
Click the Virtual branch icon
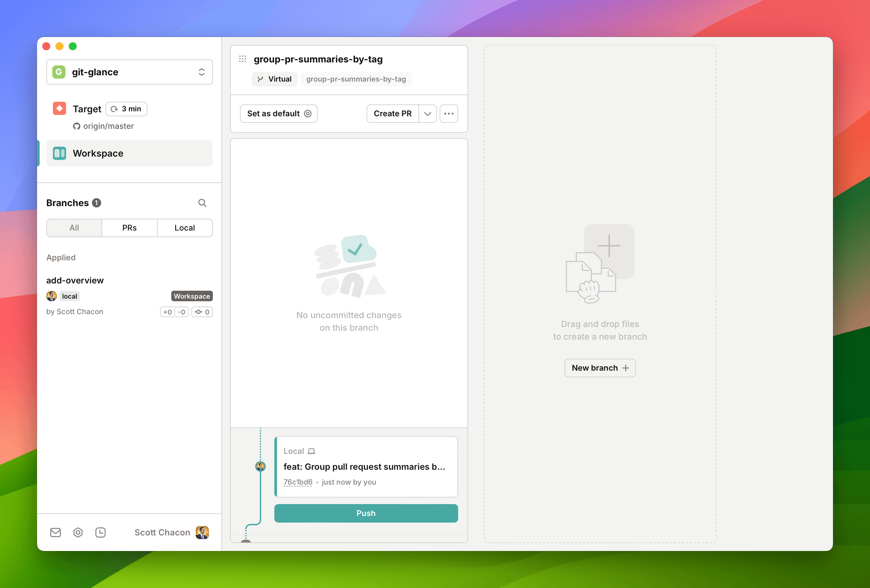[261, 79]
